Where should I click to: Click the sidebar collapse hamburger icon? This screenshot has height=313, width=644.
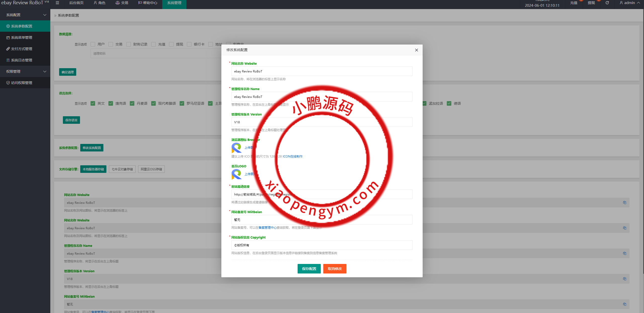click(x=57, y=3)
